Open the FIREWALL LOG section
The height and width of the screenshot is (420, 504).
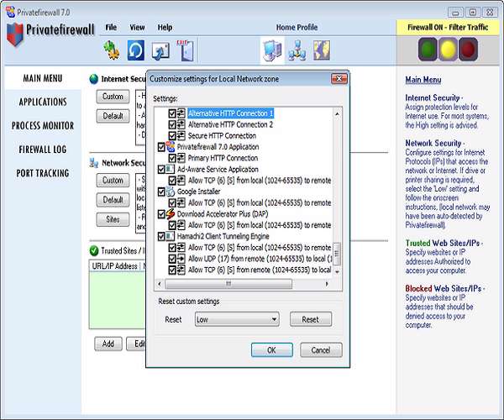tap(43, 150)
